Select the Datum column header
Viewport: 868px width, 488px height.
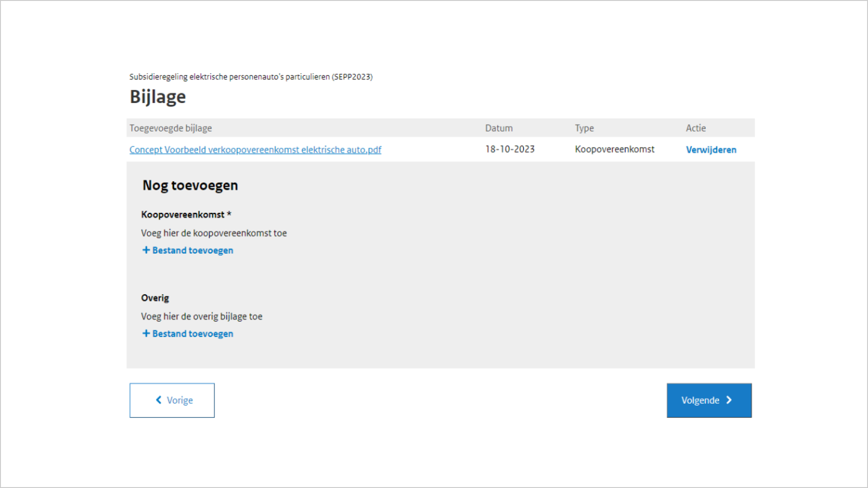coord(499,128)
